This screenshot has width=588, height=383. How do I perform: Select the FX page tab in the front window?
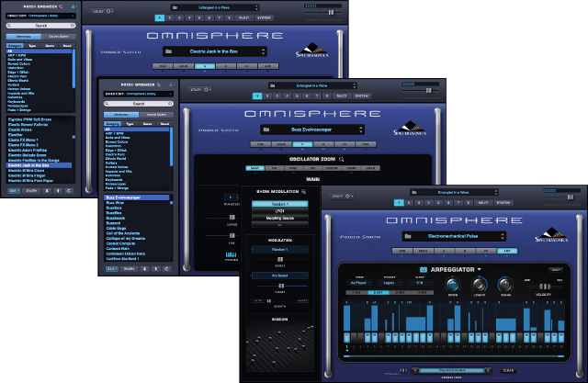(486, 251)
